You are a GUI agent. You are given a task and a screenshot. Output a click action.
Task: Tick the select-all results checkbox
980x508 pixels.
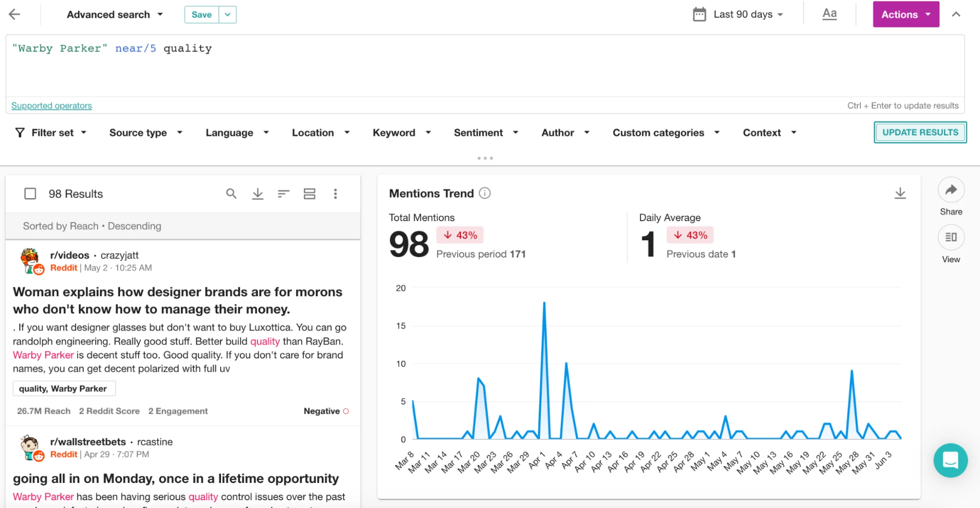(x=30, y=194)
